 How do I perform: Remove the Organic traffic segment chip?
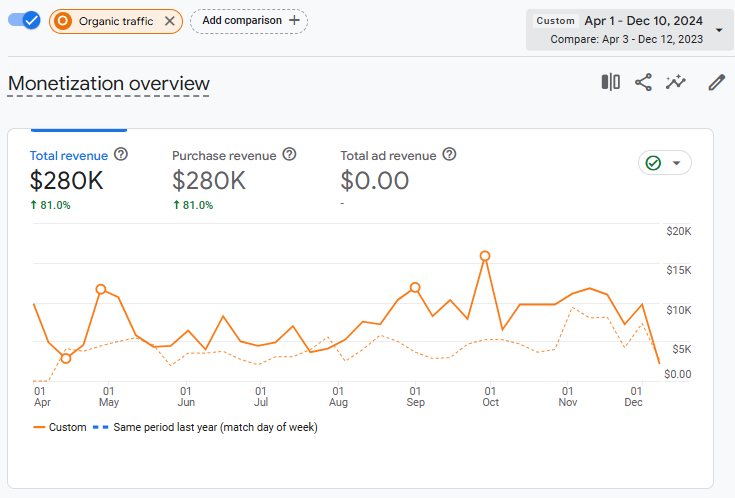[x=169, y=21]
